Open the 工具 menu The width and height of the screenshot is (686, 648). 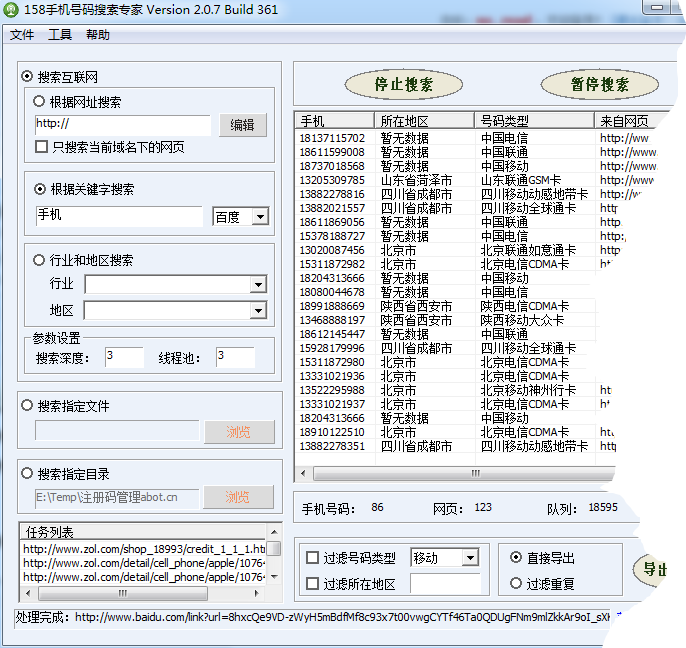click(60, 35)
